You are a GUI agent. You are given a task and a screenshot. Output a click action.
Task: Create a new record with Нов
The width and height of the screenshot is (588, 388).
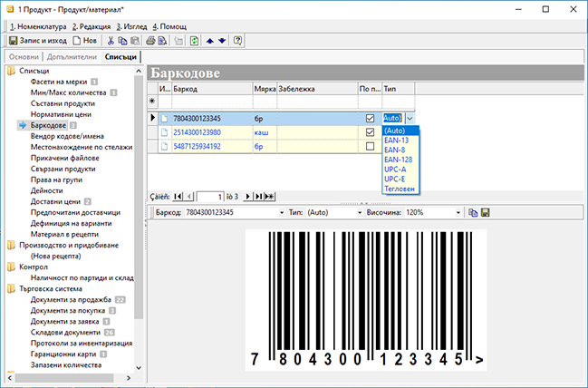coord(85,41)
